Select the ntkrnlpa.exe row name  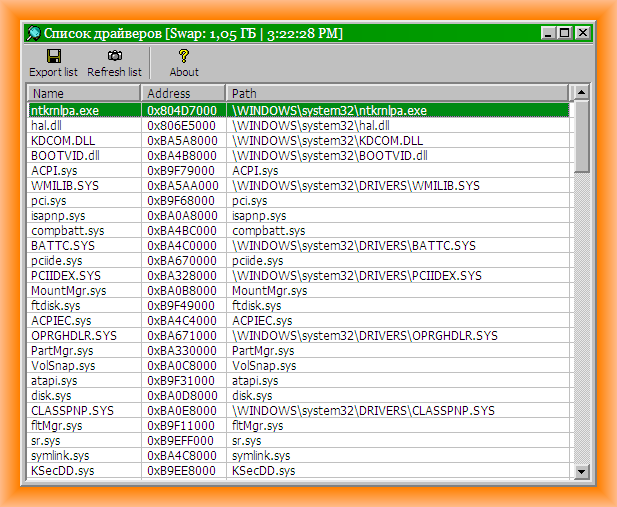[x=65, y=111]
